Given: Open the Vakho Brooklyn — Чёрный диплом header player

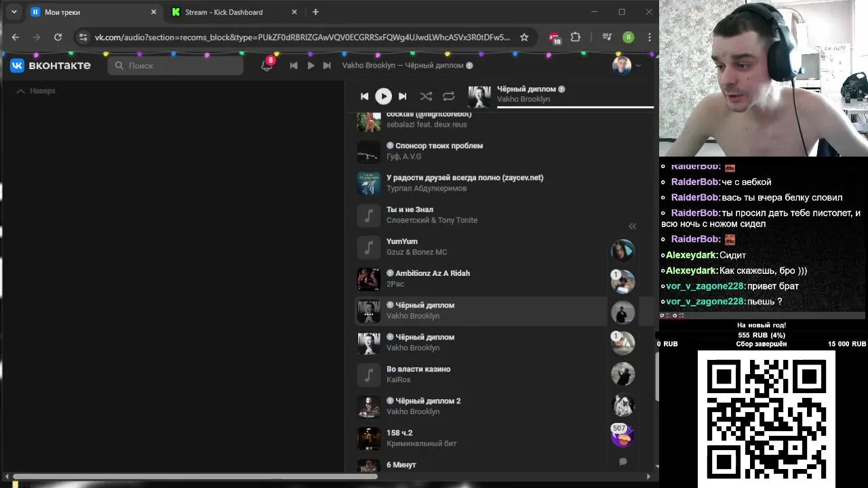Looking at the screenshot, I should coord(408,66).
